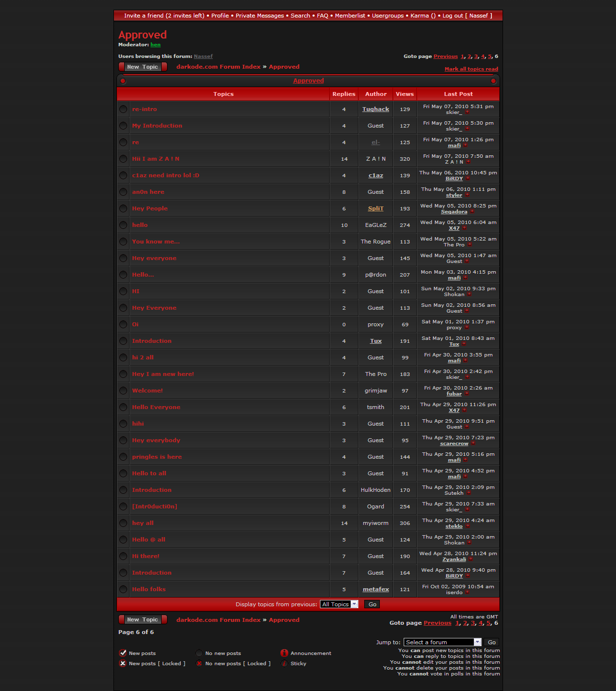Click the top New Topic button

tap(143, 67)
